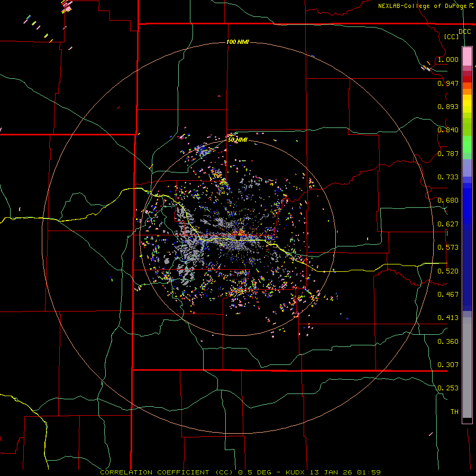Image resolution: width=476 pixels, height=476 pixels.
Task: Click the gray low-value segment of color bar
Action: (x=467, y=368)
